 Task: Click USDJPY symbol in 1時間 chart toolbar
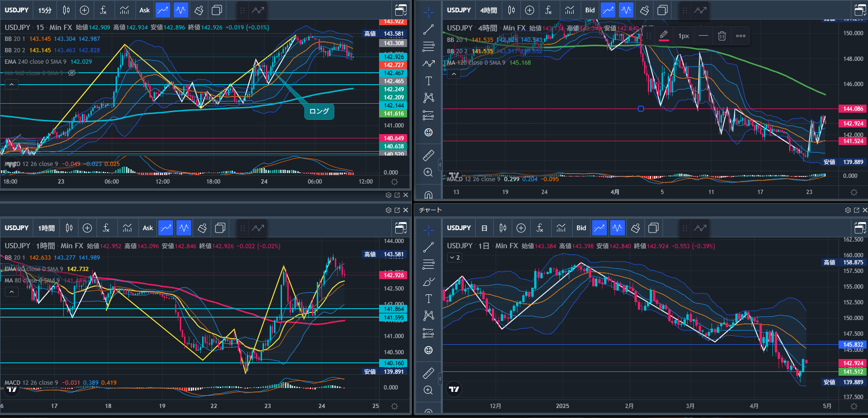(x=17, y=228)
